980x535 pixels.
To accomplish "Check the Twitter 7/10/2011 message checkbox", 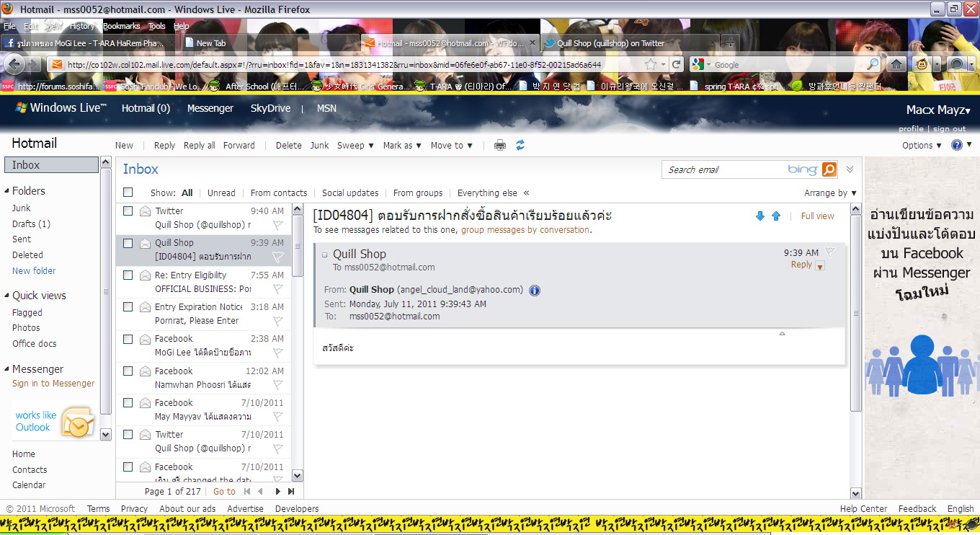I will pyautogui.click(x=128, y=434).
